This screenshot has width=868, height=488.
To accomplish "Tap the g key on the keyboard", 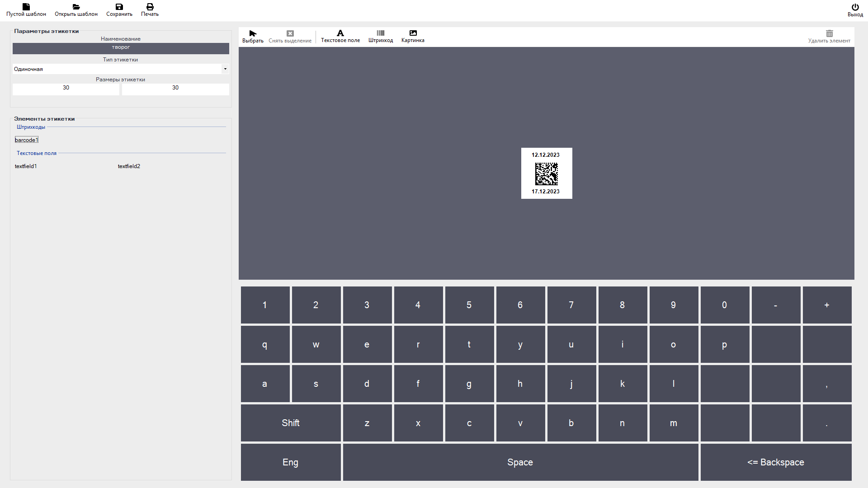I will pyautogui.click(x=470, y=384).
